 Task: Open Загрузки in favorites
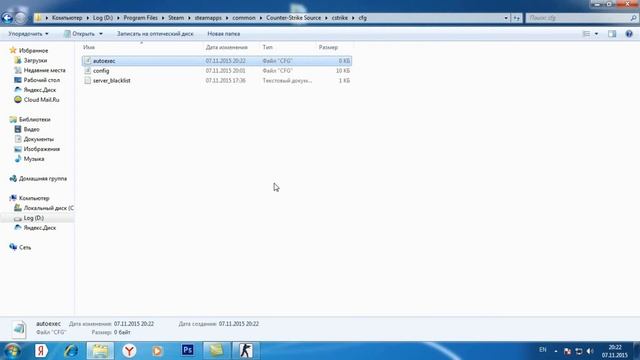[35, 60]
